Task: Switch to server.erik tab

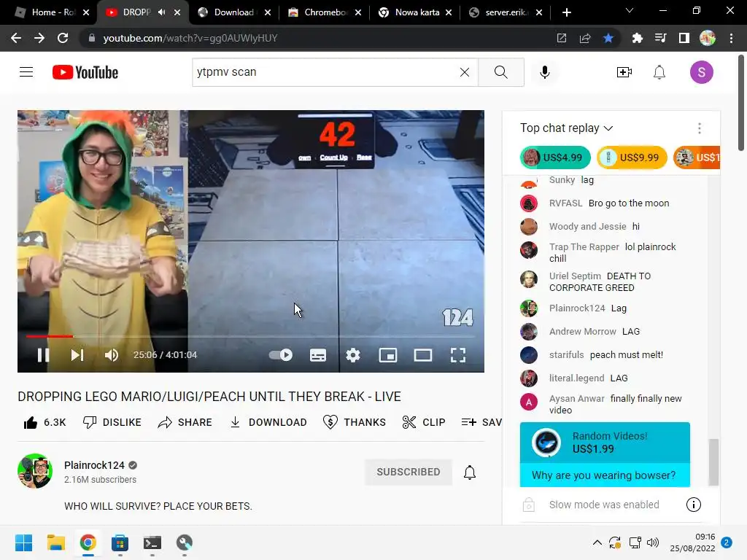Action: (x=506, y=12)
